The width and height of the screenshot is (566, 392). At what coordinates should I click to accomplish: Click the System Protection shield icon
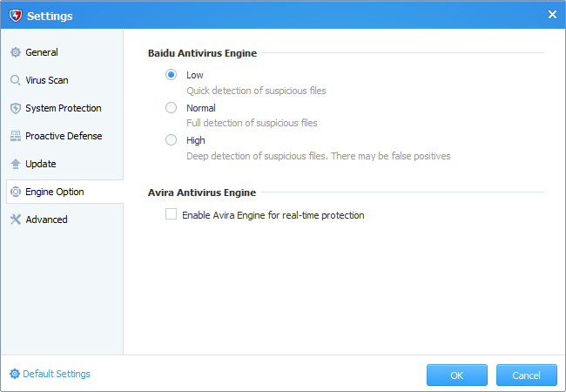16,108
